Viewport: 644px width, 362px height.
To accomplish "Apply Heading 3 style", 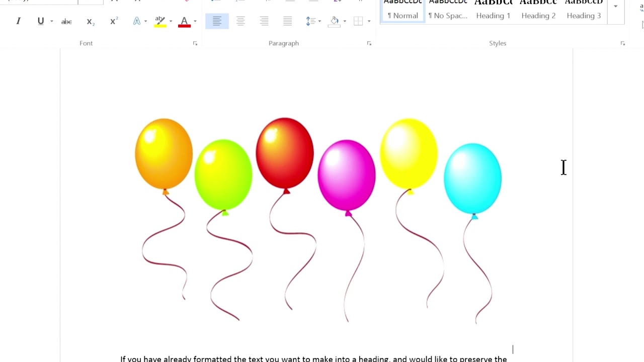I will click(x=584, y=11).
